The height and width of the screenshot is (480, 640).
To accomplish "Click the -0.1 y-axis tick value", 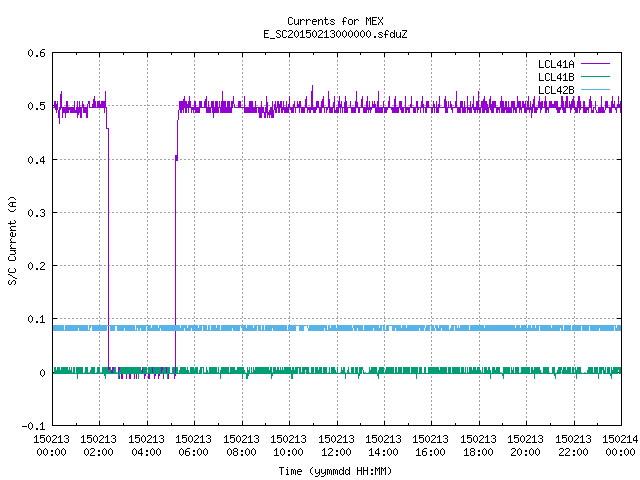I will point(33,426).
